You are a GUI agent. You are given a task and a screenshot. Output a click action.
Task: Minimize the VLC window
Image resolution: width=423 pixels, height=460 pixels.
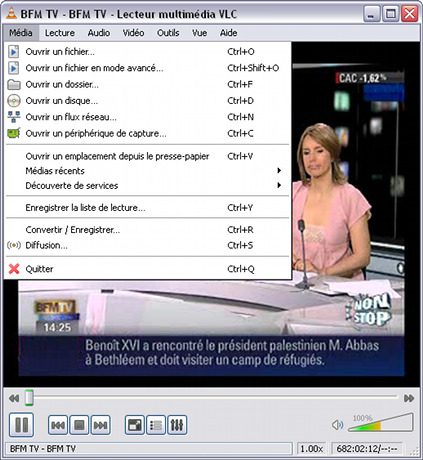point(372,14)
